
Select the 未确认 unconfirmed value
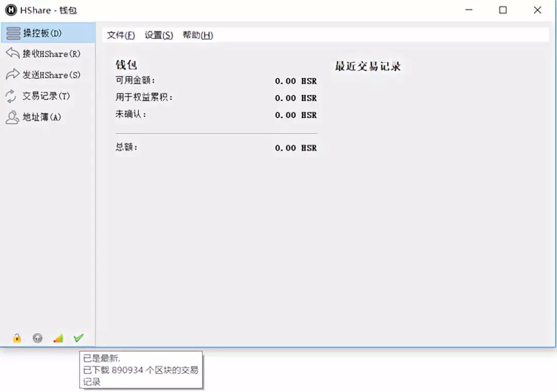pyautogui.click(x=296, y=115)
